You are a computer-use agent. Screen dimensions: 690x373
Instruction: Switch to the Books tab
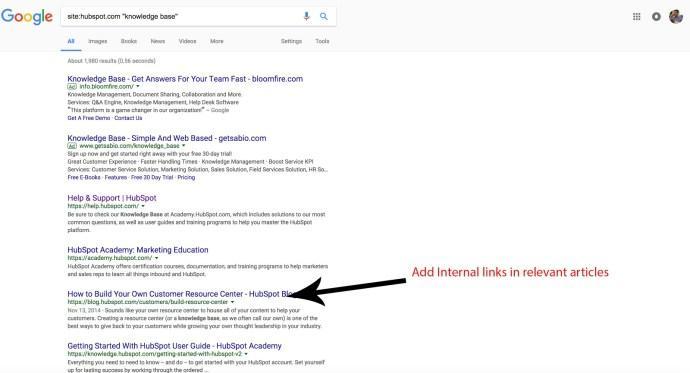(129, 41)
